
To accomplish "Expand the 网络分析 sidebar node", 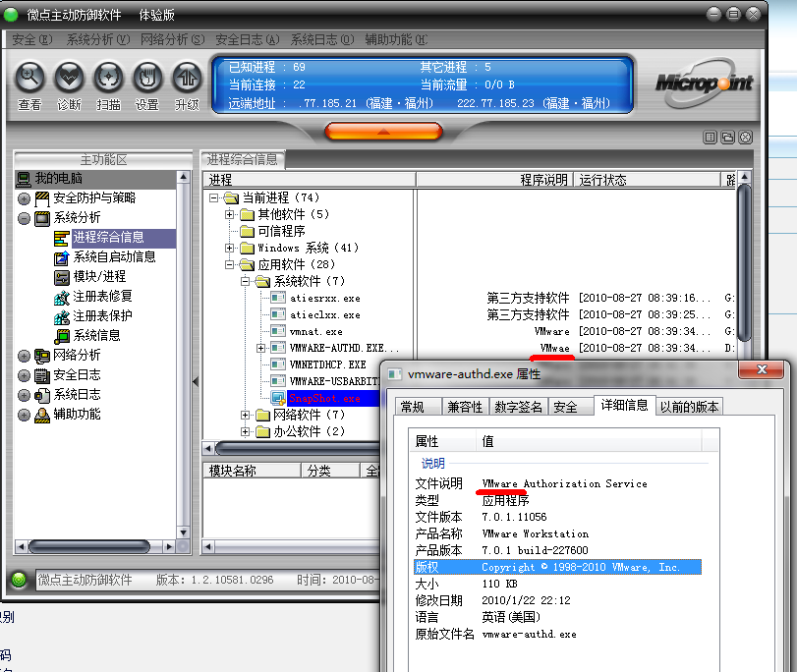I will [24, 356].
